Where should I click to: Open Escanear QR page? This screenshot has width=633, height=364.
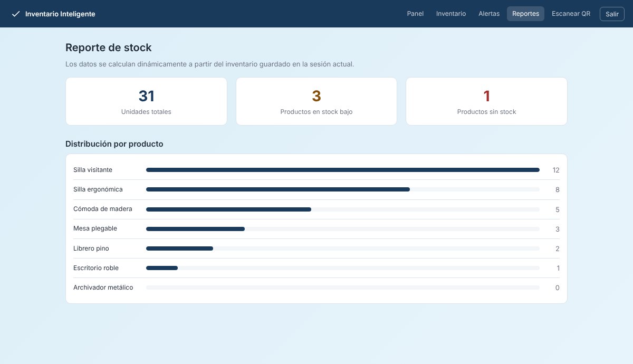(571, 14)
